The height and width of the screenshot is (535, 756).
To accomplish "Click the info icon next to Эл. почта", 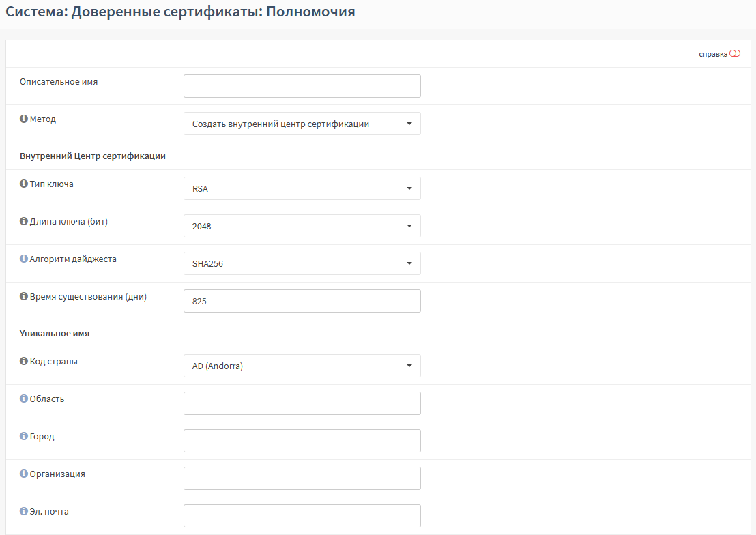I will (24, 512).
